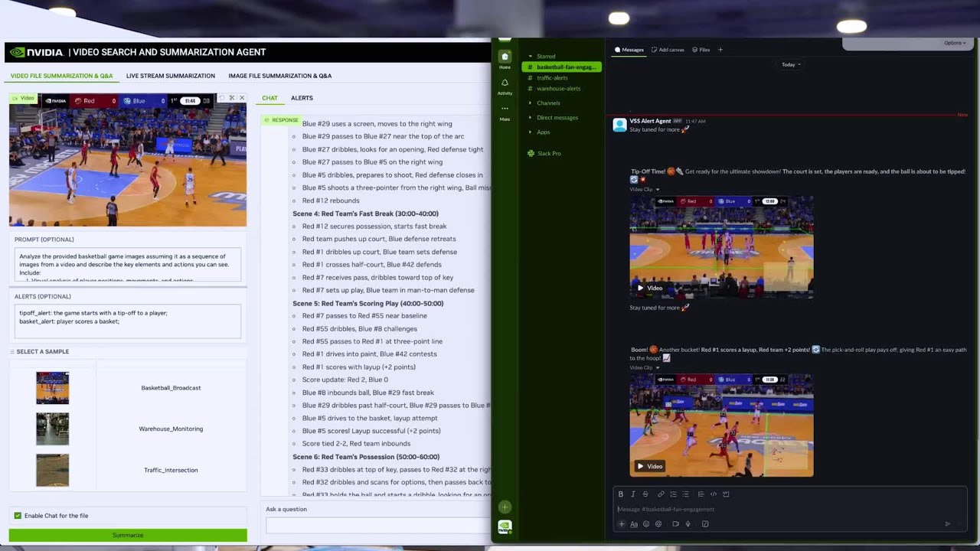980x551 pixels.
Task: Switch to Live Stream Summarization tab
Action: pos(171,76)
